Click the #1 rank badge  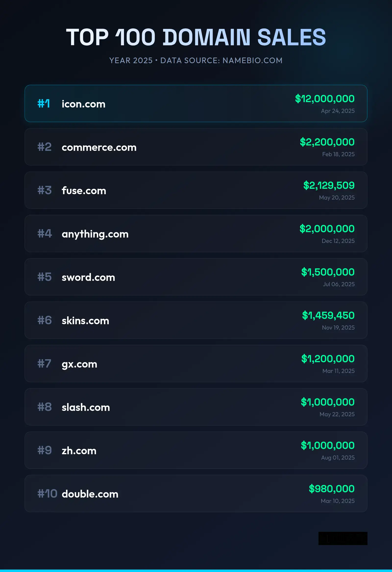coord(44,104)
